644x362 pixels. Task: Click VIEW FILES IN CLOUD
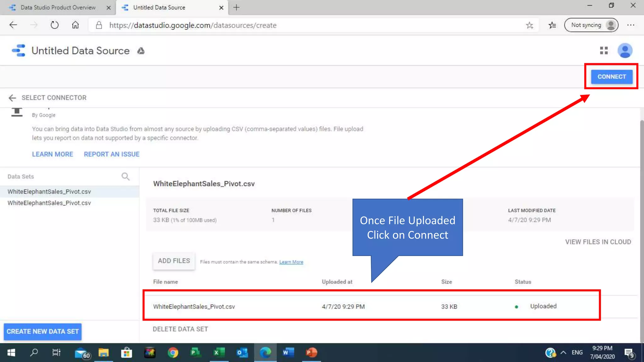click(598, 242)
